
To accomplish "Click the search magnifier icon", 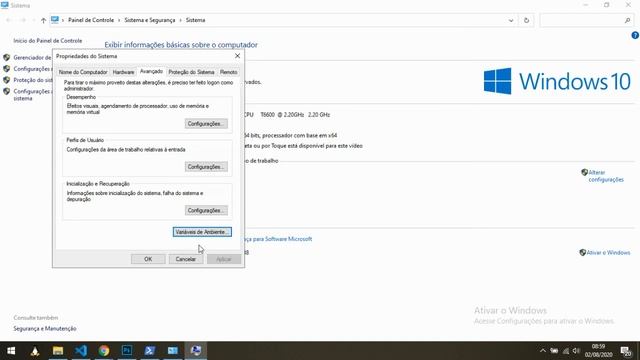I will 627,20.
